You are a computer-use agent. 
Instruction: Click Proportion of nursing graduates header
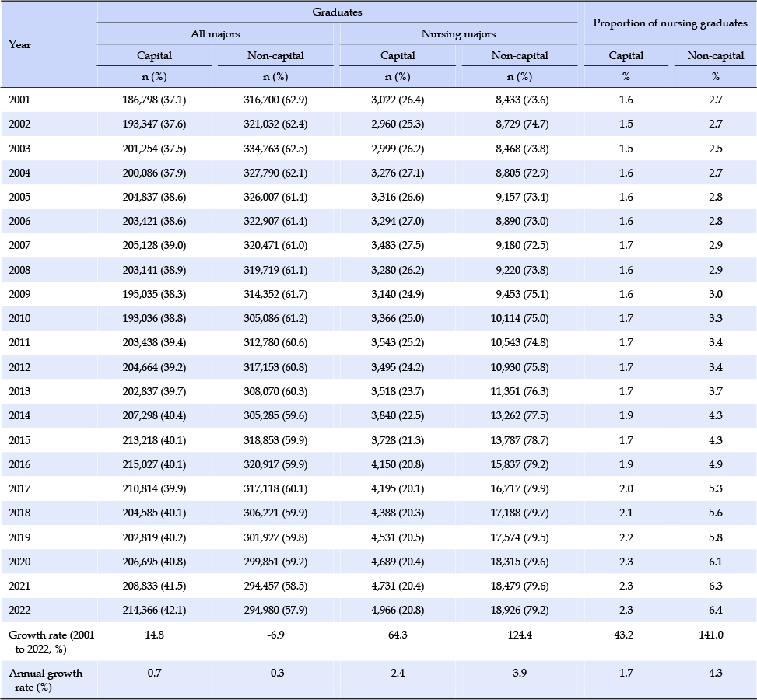[670, 23]
